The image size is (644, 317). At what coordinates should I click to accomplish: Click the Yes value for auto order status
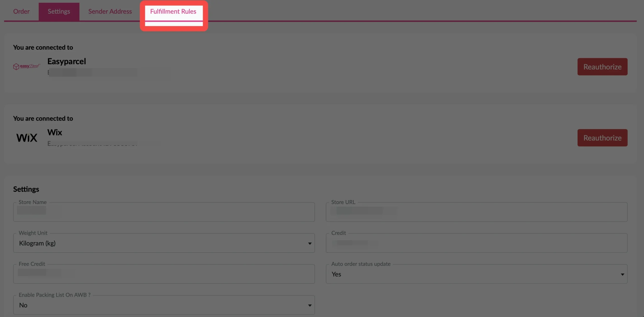tap(336, 274)
